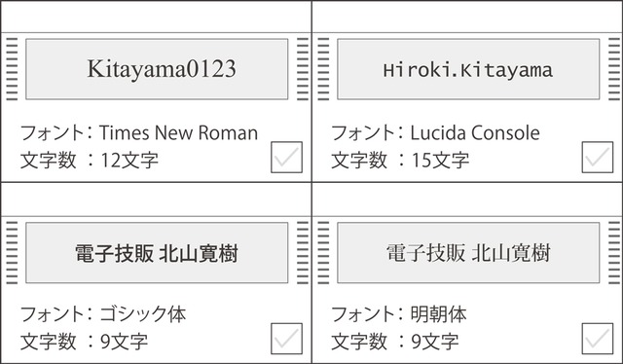Click left stripe marks beside Mincho sample
Image resolution: width=623 pixels, height=364 pixels.
click(323, 253)
